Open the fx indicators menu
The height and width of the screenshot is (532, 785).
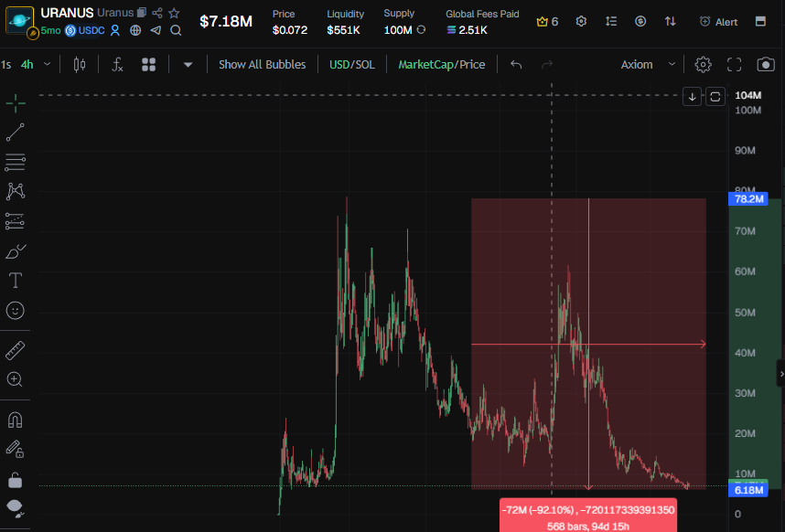[117, 65]
